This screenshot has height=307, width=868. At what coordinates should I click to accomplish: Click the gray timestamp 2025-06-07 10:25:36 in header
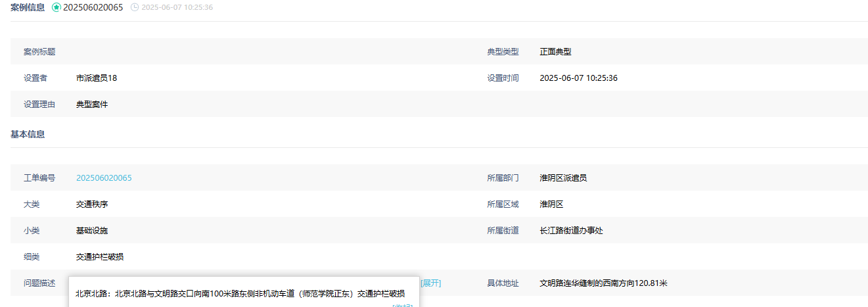tap(177, 7)
